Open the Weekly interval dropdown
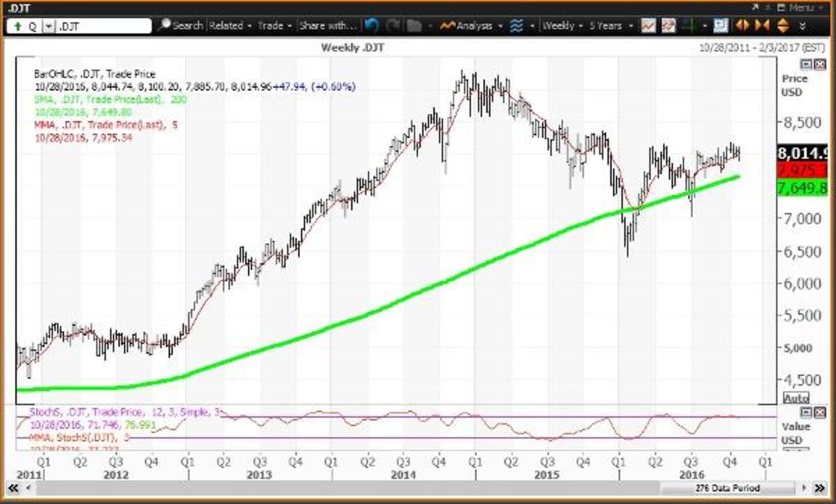 point(562,26)
